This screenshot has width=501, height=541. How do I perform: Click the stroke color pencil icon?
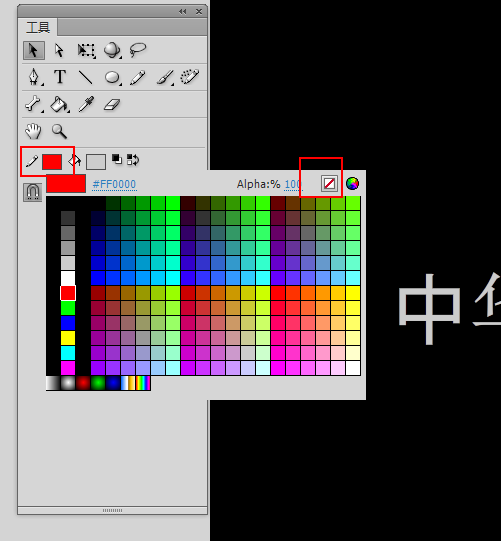pyautogui.click(x=31, y=161)
